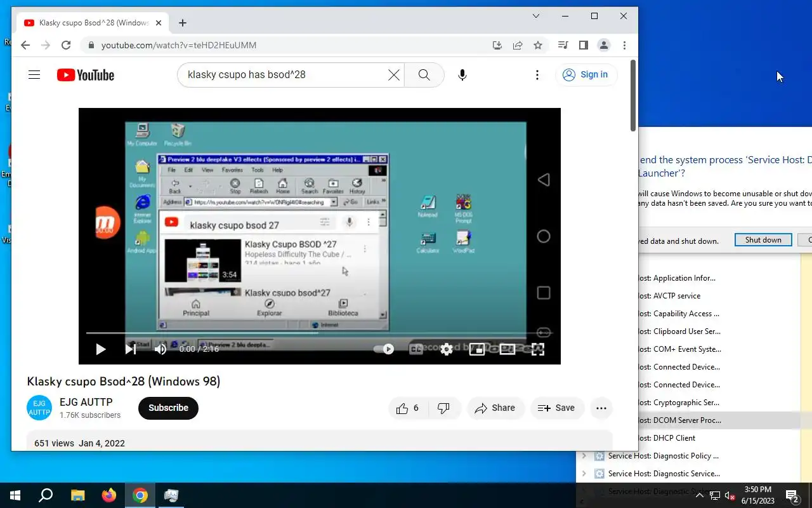812x508 pixels.
Task: Open Windows taskbar search
Action: pos(46,495)
